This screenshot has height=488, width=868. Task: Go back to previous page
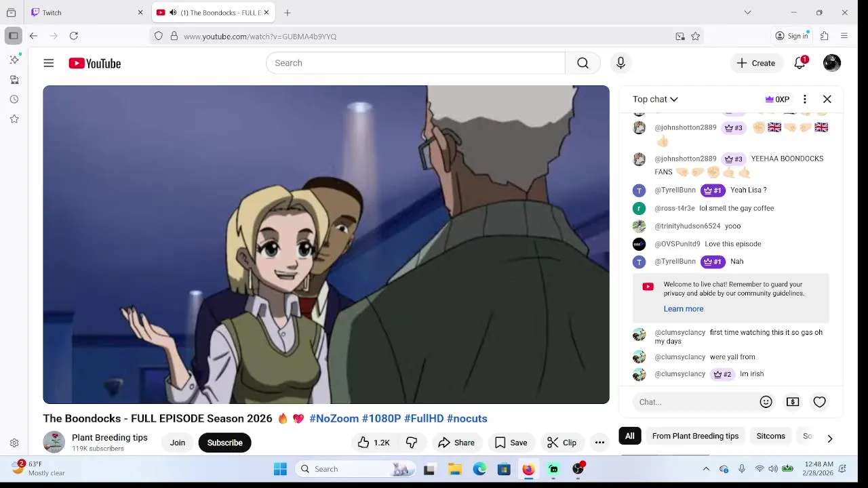(x=33, y=36)
